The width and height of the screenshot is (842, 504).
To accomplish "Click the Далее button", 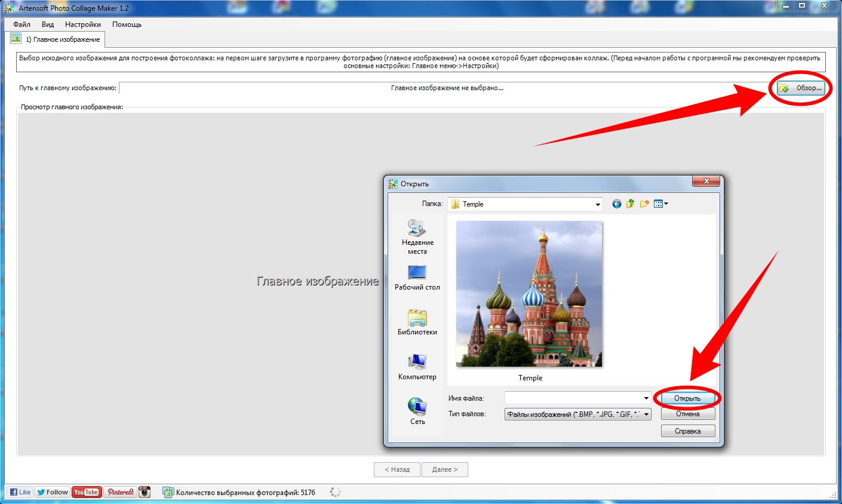I will click(x=445, y=469).
